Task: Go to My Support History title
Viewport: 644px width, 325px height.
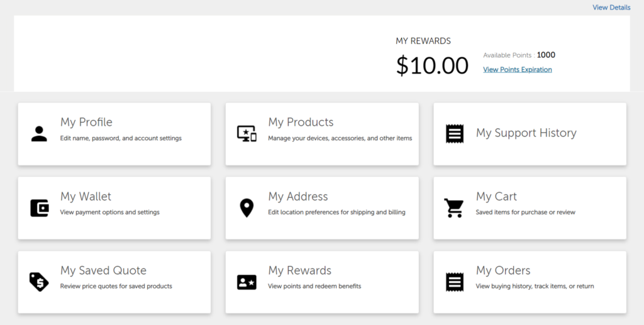Action: click(526, 133)
